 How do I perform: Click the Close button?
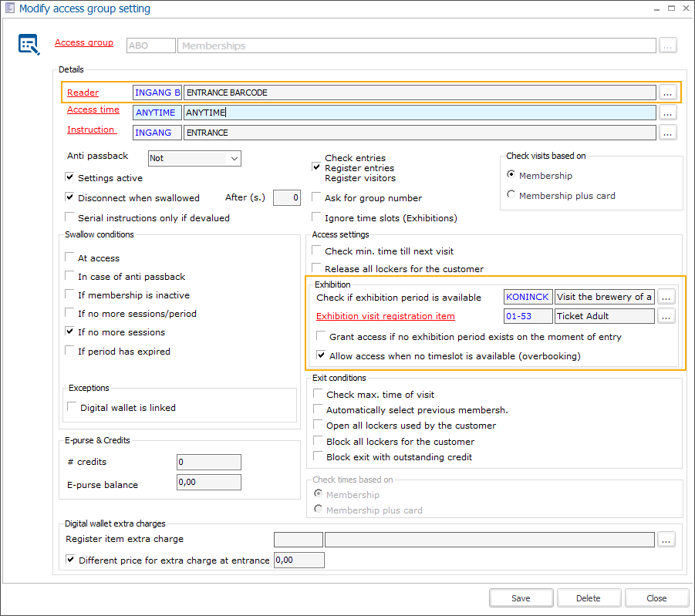[x=656, y=598]
